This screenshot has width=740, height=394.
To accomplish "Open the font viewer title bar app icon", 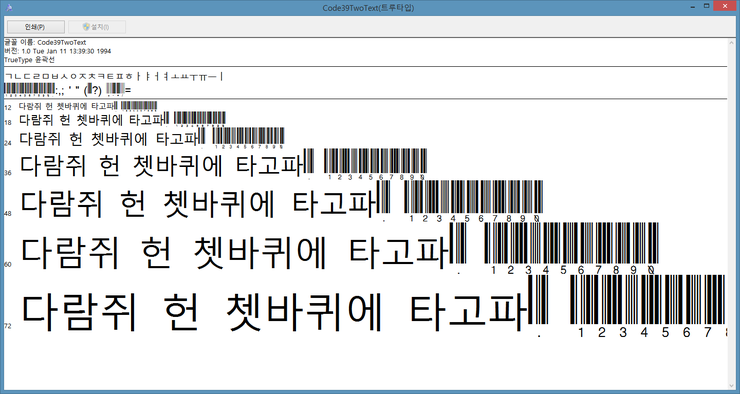I will (x=8, y=8).
